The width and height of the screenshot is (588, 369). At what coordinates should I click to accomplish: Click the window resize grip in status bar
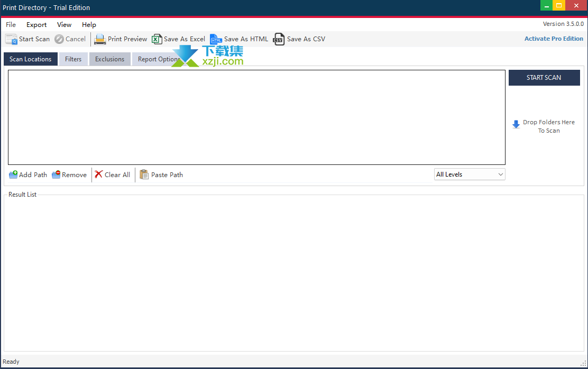click(583, 363)
